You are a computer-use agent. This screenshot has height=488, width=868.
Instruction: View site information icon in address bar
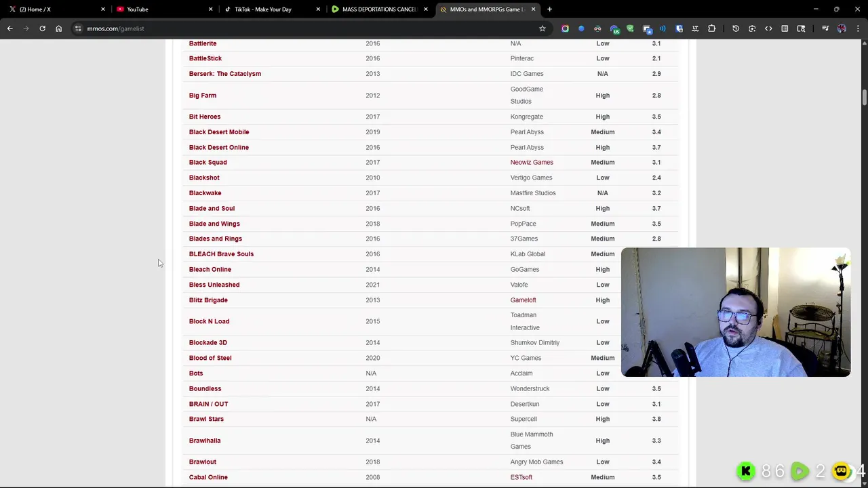78,28
